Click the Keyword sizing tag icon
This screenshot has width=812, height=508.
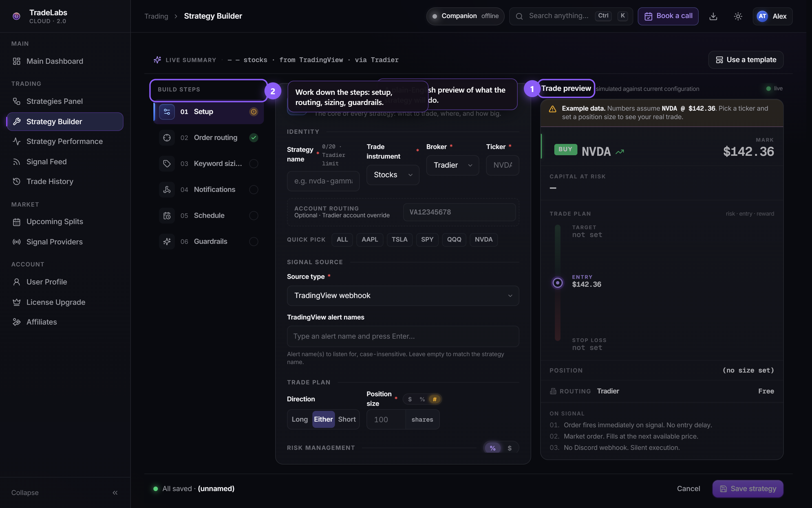click(167, 164)
